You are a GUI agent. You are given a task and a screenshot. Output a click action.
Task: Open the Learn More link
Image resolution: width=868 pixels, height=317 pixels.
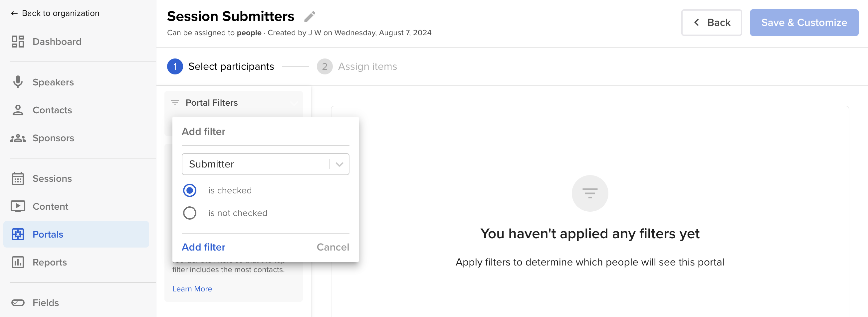pyautogui.click(x=192, y=289)
